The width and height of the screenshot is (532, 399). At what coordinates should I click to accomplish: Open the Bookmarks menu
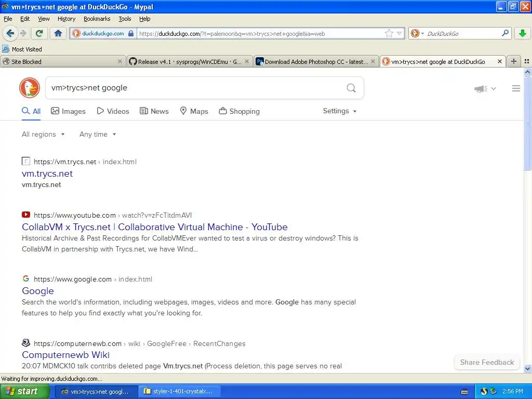pos(97,19)
